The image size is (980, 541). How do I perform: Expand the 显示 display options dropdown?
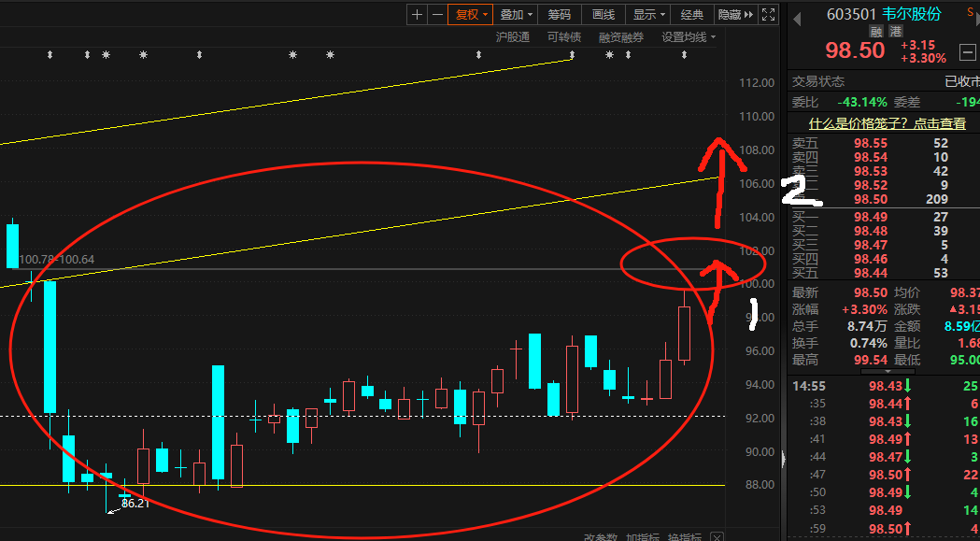pyautogui.click(x=648, y=14)
